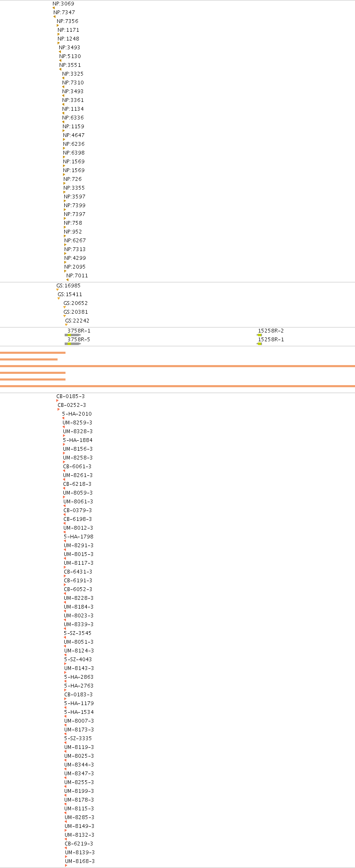
Task: Open the NP:5130 feature
Action: click(70, 56)
